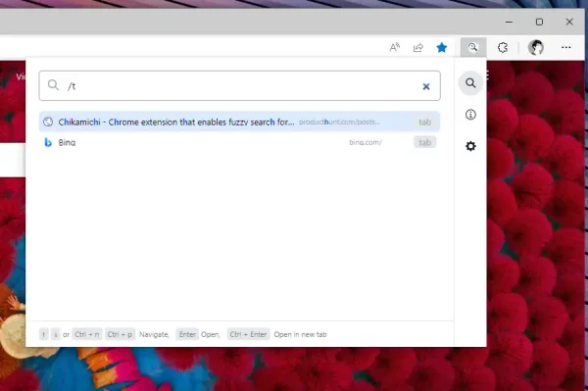588x391 pixels.
Task: Clear the search field with the X
Action: (426, 86)
